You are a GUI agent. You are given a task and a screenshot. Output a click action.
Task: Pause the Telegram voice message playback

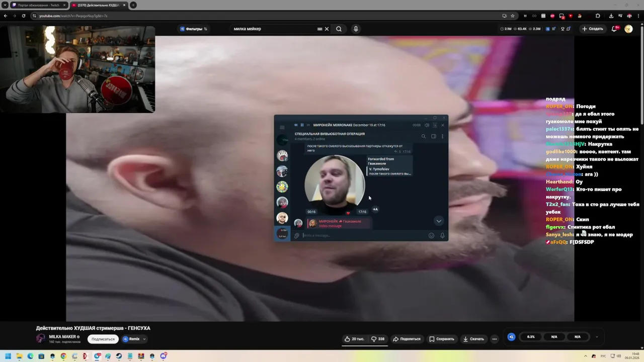302,125
